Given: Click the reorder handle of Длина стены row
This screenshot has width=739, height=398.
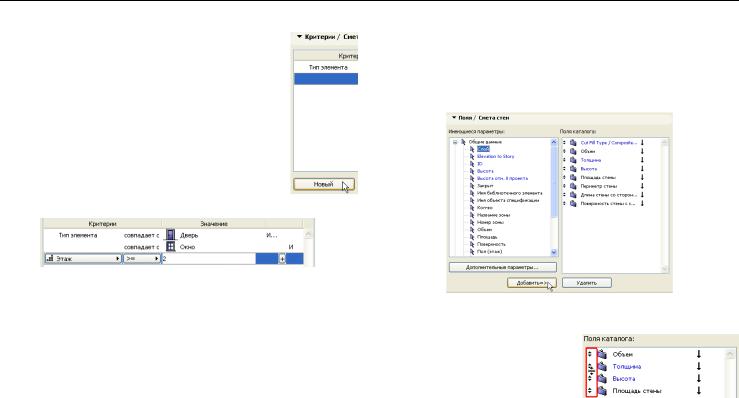Looking at the screenshot, I should (x=565, y=195).
